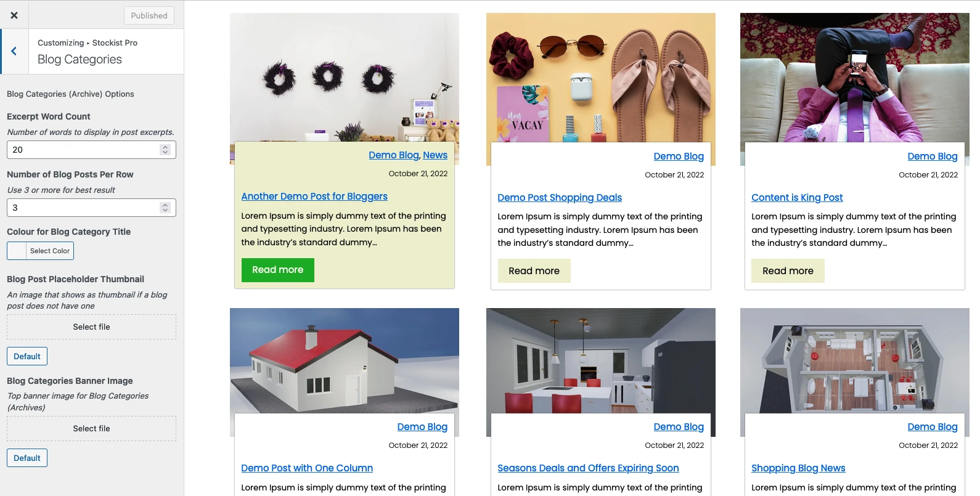The image size is (980, 496).
Task: Open the Select Color swatch picker
Action: point(40,251)
